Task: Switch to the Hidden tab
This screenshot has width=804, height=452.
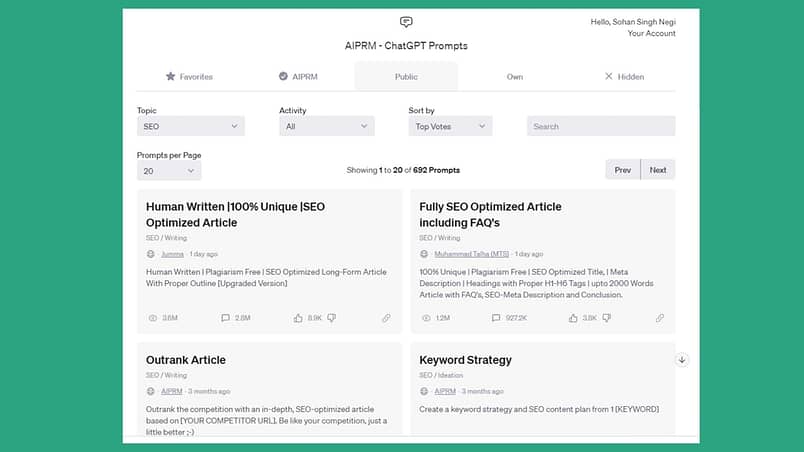Action: click(624, 76)
